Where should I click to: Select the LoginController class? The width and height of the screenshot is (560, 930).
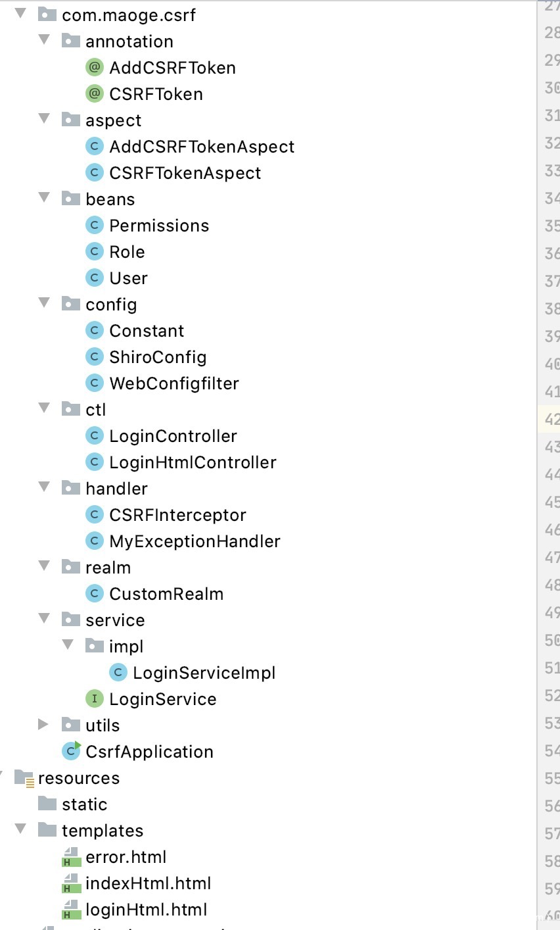(x=173, y=436)
